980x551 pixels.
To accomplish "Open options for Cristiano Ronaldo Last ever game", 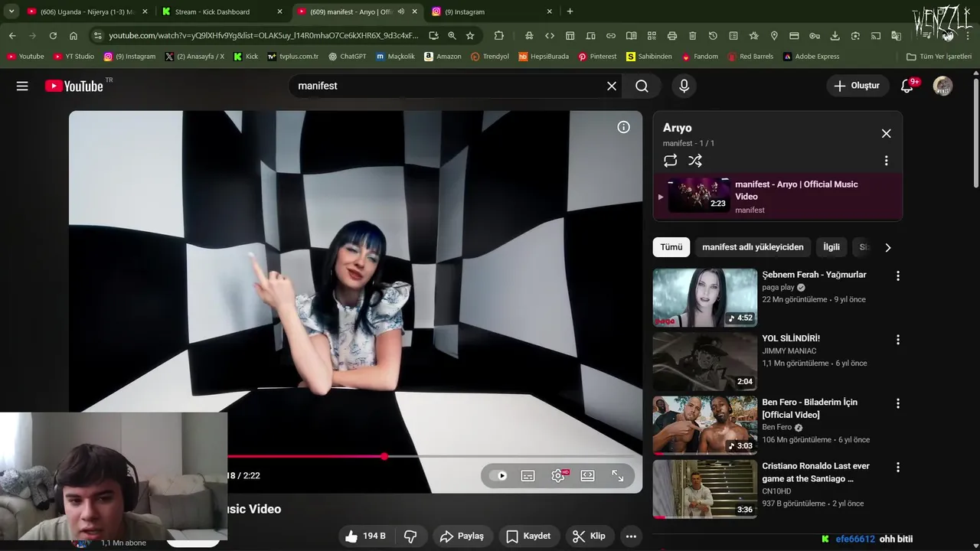I will pyautogui.click(x=898, y=467).
